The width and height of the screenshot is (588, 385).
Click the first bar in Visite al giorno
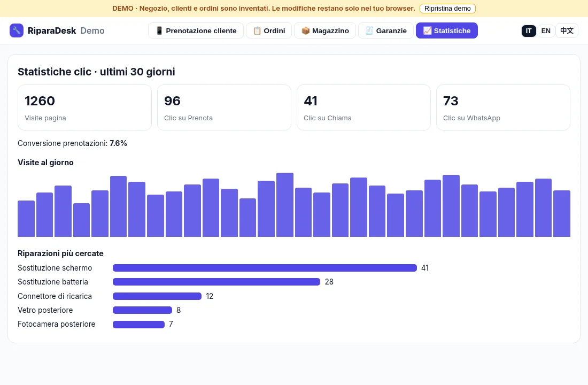coord(26,219)
